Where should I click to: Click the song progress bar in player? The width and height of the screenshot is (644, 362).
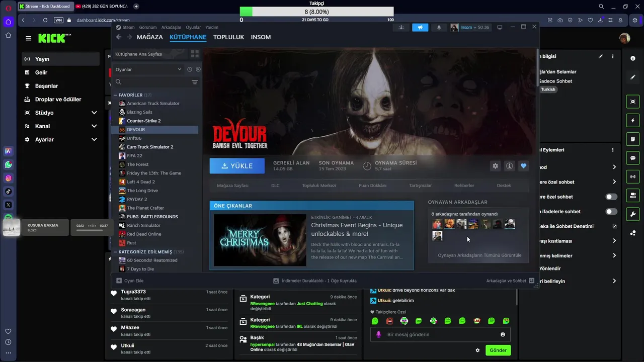pos(89,230)
